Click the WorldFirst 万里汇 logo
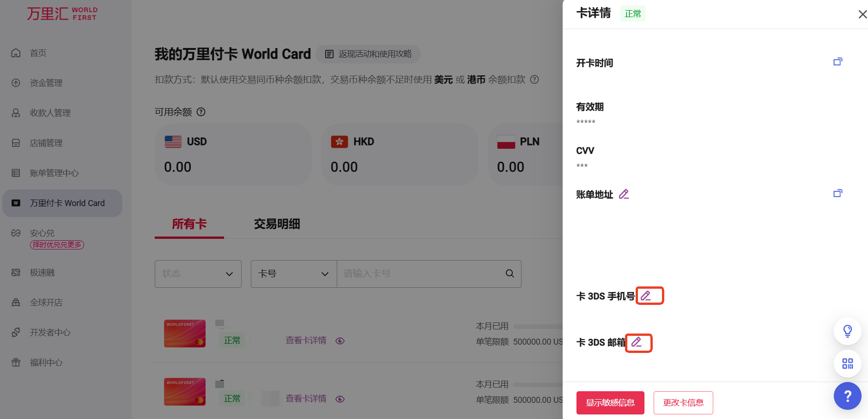The height and width of the screenshot is (419, 868). [x=62, y=13]
